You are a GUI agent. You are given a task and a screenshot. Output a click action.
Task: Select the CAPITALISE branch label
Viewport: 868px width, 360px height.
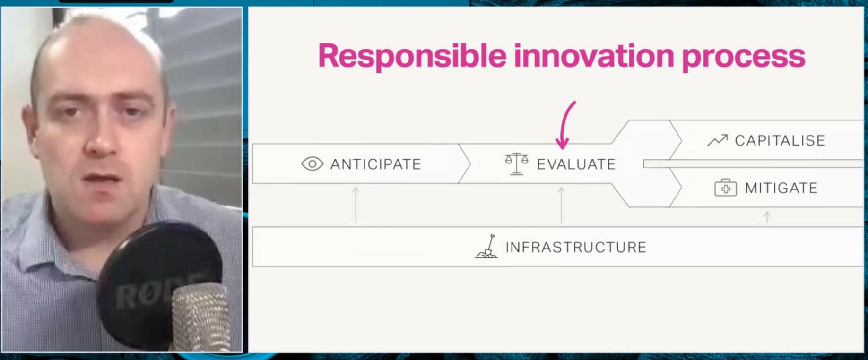[780, 140]
